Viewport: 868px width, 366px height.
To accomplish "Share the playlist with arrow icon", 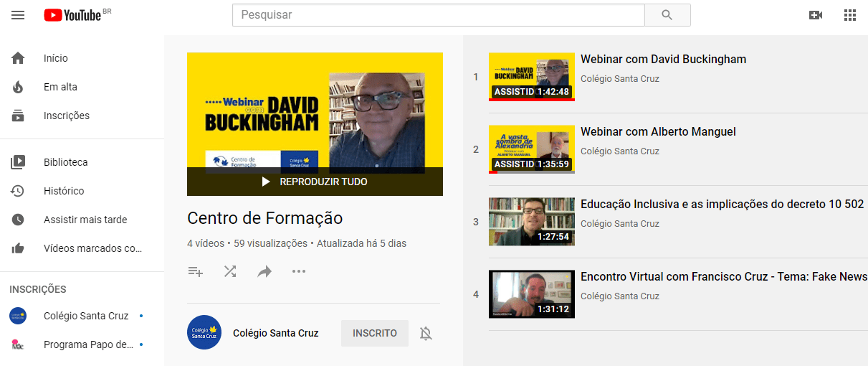I will 264,271.
